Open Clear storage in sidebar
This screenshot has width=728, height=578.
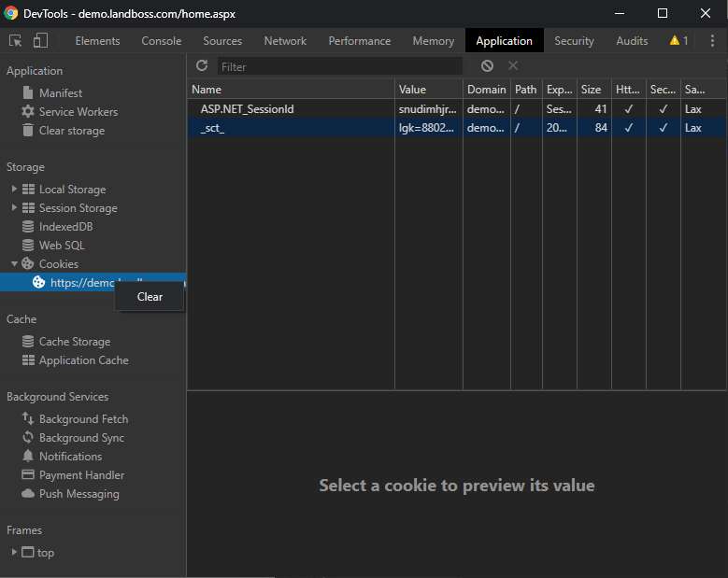click(72, 131)
